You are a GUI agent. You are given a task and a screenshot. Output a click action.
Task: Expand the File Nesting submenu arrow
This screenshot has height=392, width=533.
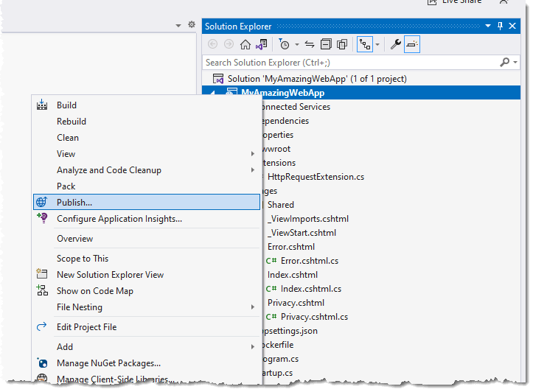tap(253, 307)
